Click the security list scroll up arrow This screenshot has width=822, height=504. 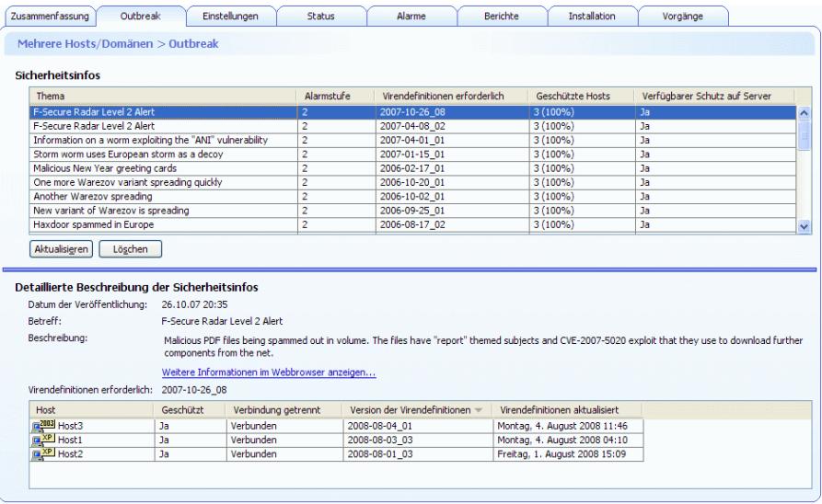[804, 112]
